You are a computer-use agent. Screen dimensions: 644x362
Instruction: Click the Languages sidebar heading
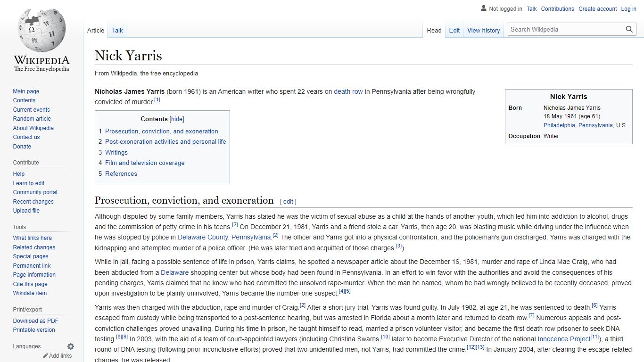(x=27, y=346)
